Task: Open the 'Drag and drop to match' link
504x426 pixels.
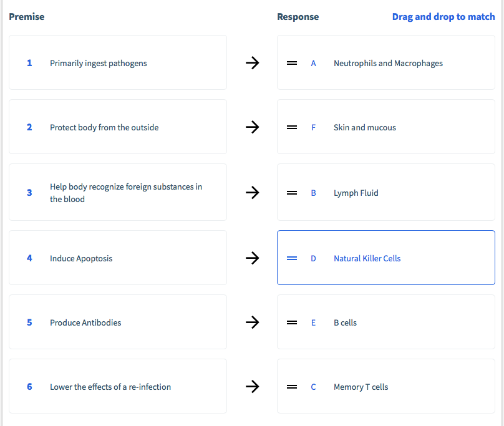Action: pos(443,16)
